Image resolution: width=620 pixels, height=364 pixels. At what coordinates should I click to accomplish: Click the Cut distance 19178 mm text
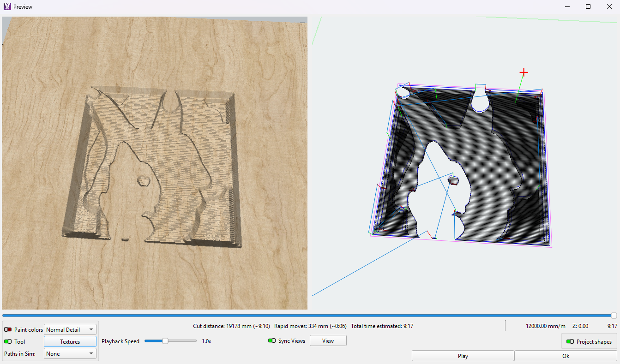[x=231, y=326]
